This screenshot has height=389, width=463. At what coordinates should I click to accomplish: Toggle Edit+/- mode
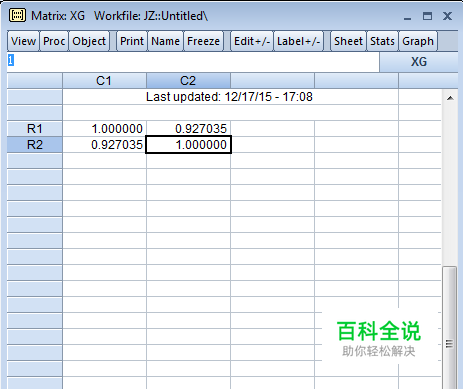pos(252,41)
